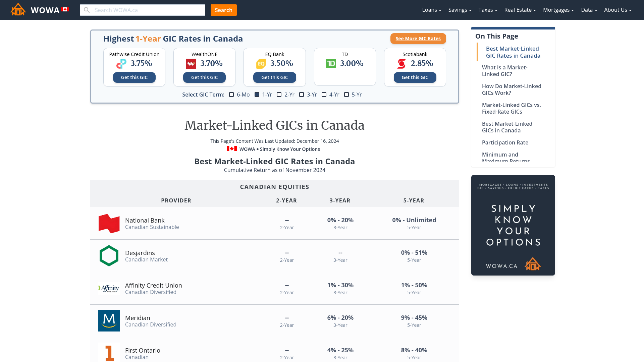Click the Desjardins hexagon logo

coord(109,256)
